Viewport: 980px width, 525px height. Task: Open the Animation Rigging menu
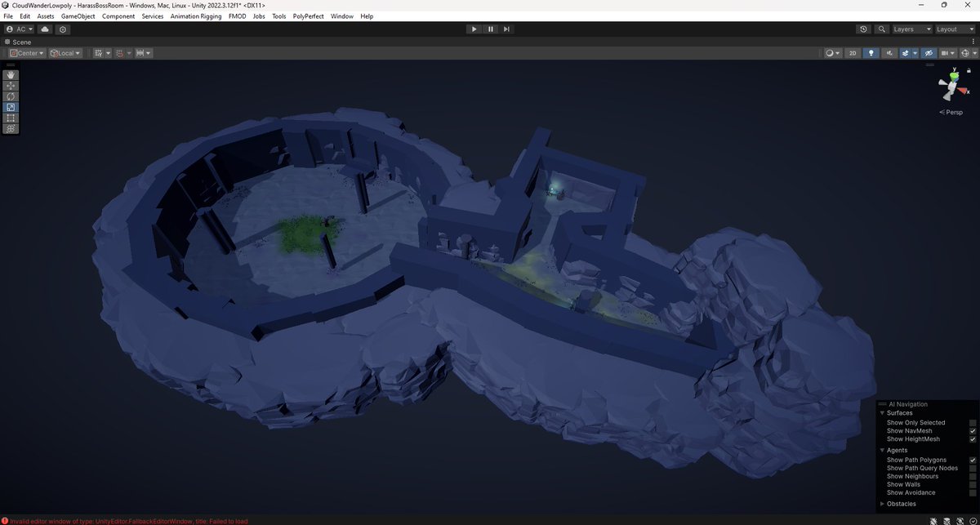[196, 16]
